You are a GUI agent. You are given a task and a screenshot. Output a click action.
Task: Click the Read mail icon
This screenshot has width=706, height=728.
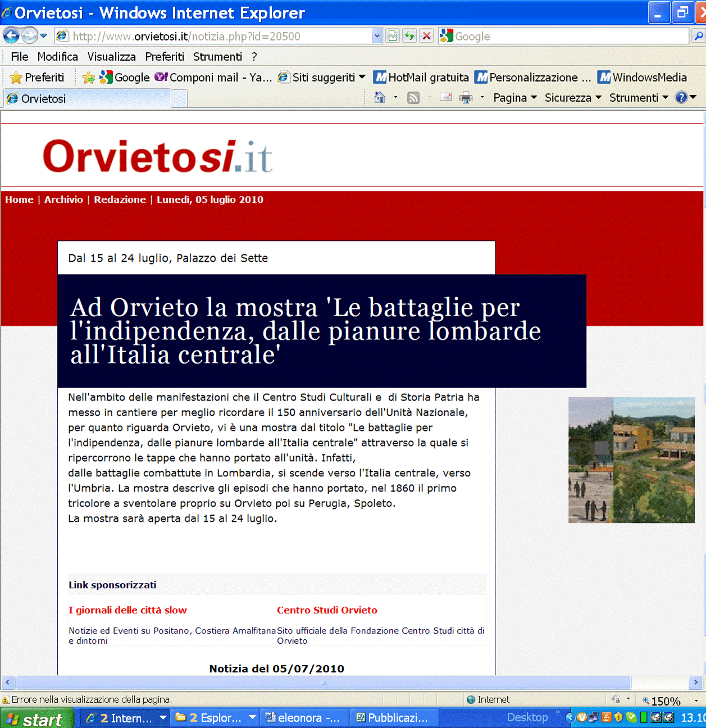(446, 98)
